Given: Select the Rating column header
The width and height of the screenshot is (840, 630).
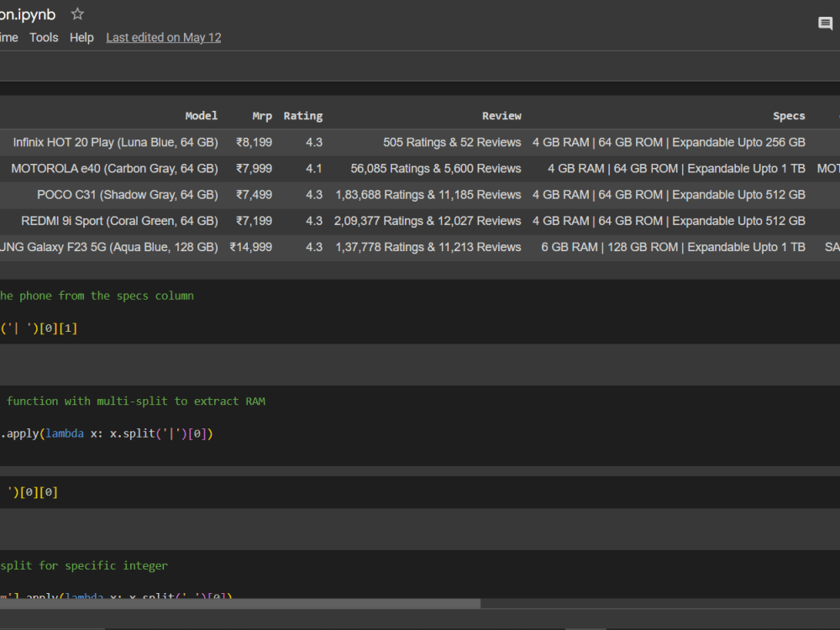Looking at the screenshot, I should (x=302, y=115).
